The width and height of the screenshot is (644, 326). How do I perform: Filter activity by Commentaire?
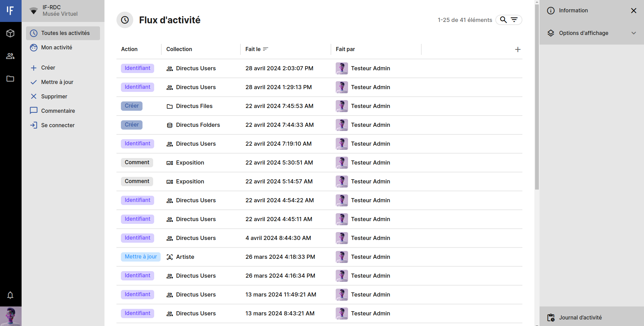(x=58, y=111)
